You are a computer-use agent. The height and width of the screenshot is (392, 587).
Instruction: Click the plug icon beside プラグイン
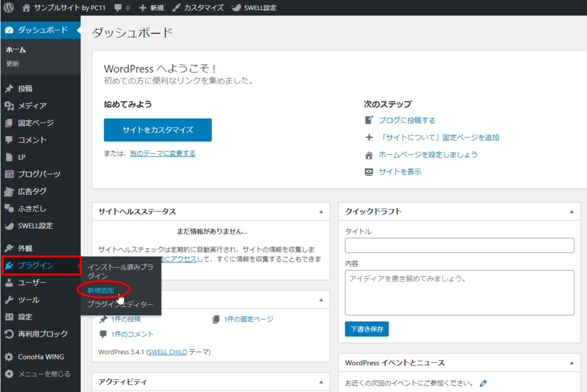[x=9, y=265]
